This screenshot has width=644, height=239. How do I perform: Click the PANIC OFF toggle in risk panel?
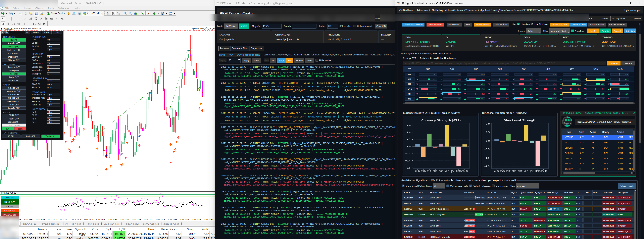[14, 115]
